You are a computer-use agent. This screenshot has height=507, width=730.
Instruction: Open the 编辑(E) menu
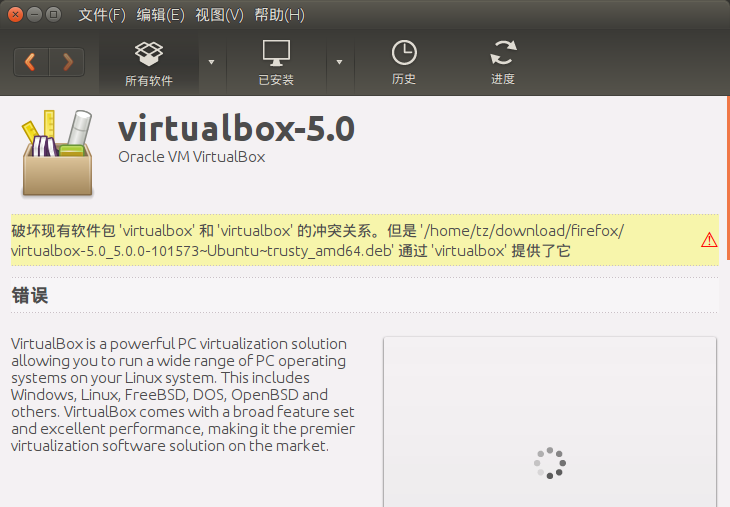(161, 15)
